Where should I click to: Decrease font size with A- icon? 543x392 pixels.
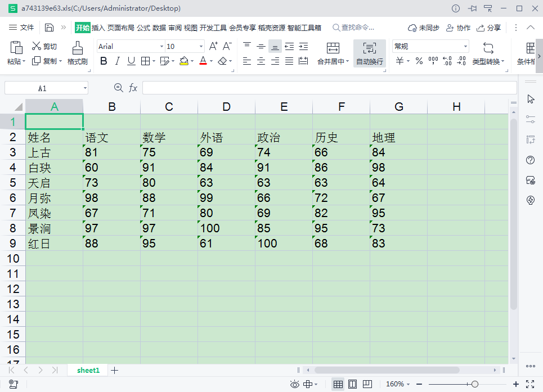pyautogui.click(x=227, y=46)
